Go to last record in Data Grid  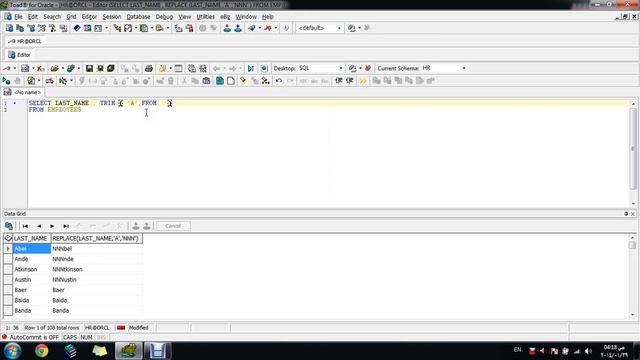(x=66, y=226)
